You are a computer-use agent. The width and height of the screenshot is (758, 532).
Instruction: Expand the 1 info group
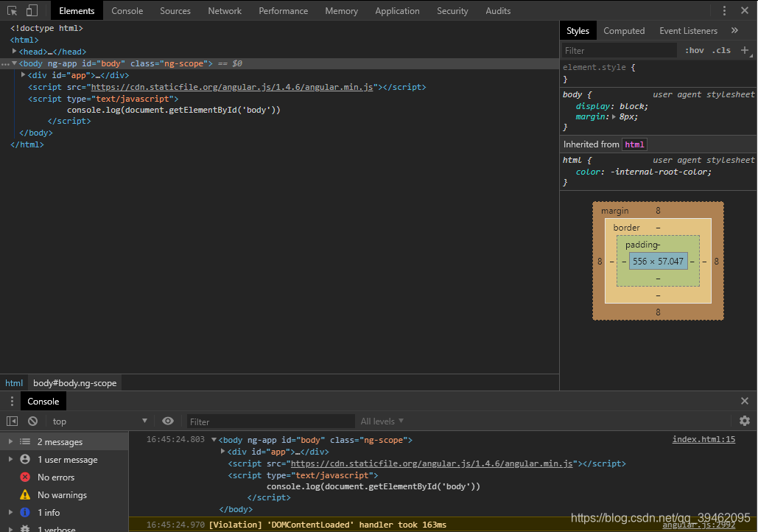[10, 512]
